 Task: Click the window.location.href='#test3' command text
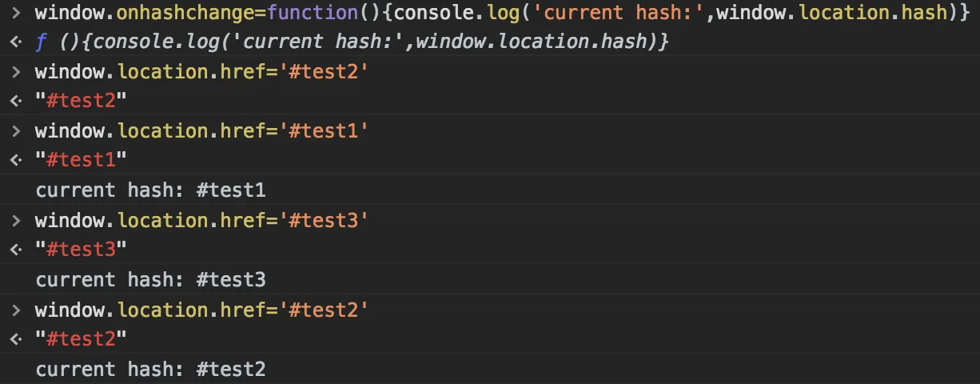point(201,220)
